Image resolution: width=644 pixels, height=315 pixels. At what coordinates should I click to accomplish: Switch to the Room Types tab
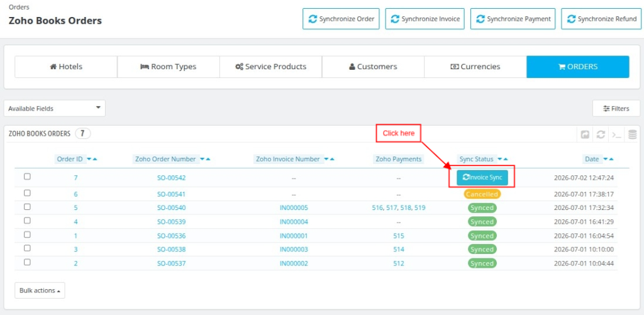pos(169,67)
